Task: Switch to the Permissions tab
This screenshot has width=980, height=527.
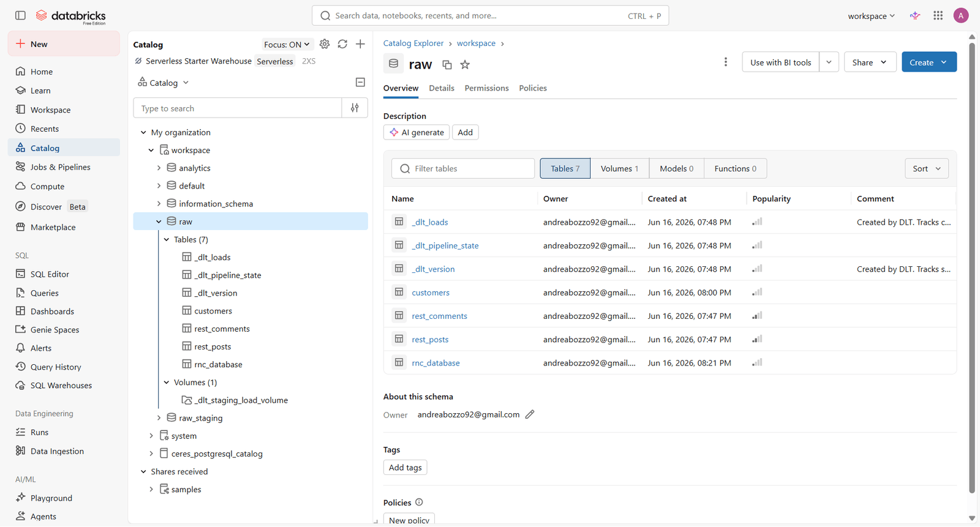Action: [x=486, y=88]
